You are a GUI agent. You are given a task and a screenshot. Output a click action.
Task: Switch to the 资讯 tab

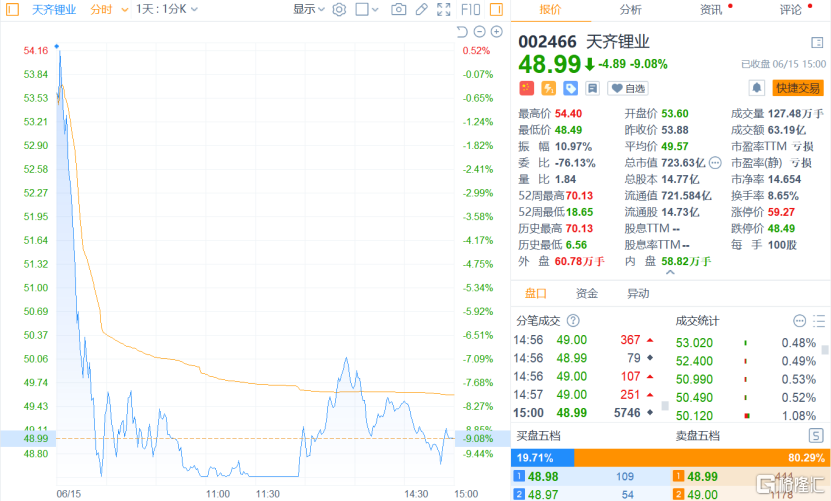(x=711, y=10)
